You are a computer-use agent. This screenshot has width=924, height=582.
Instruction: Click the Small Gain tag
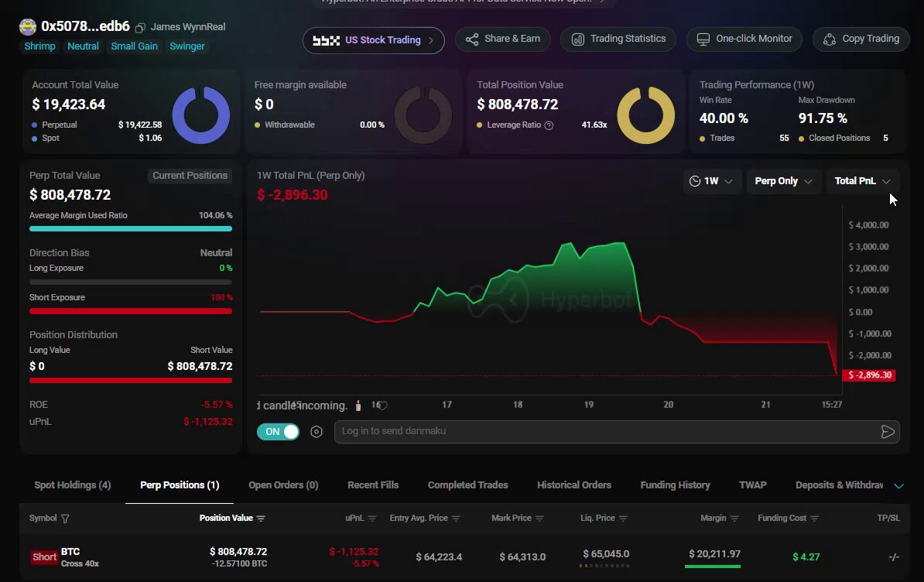135,46
